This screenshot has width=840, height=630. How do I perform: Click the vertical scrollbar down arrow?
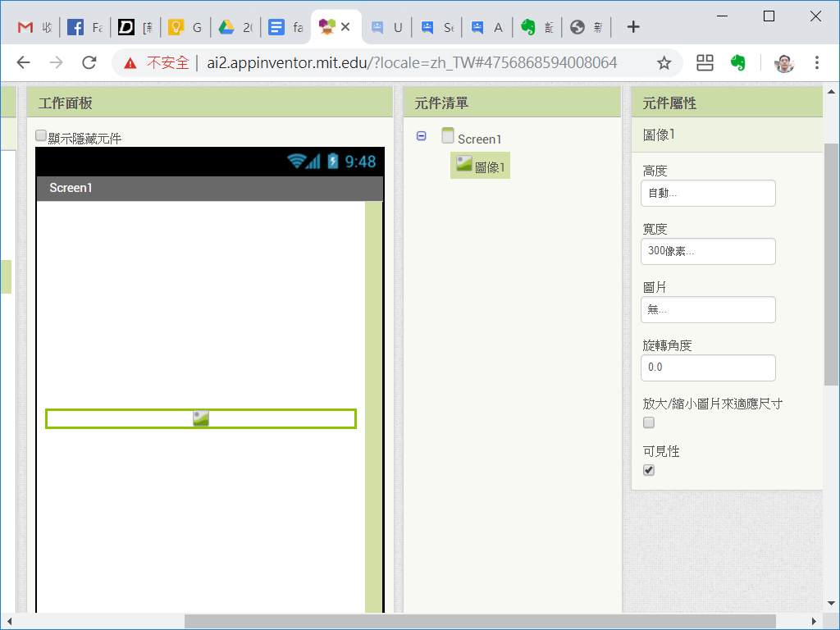coord(831,603)
